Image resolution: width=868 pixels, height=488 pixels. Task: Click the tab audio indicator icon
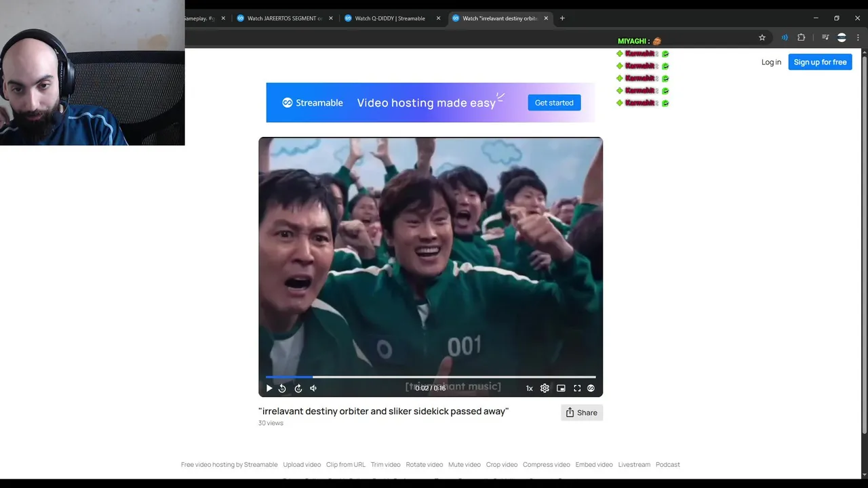785,37
